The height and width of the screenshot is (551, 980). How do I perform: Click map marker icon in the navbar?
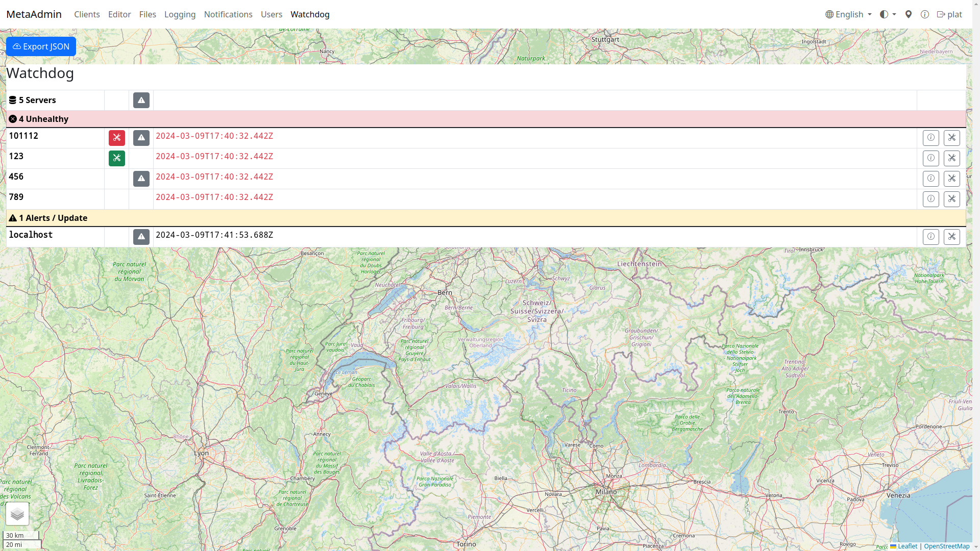pyautogui.click(x=908, y=14)
